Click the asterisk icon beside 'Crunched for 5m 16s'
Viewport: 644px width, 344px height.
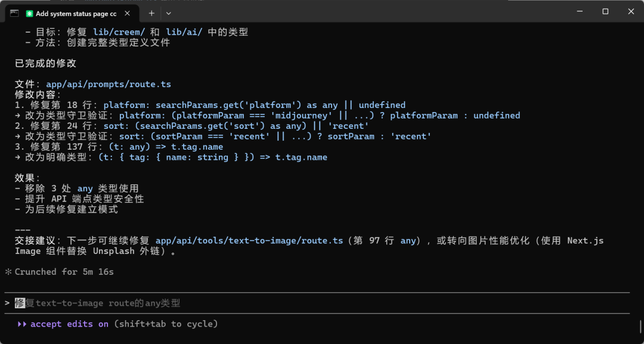click(8, 272)
